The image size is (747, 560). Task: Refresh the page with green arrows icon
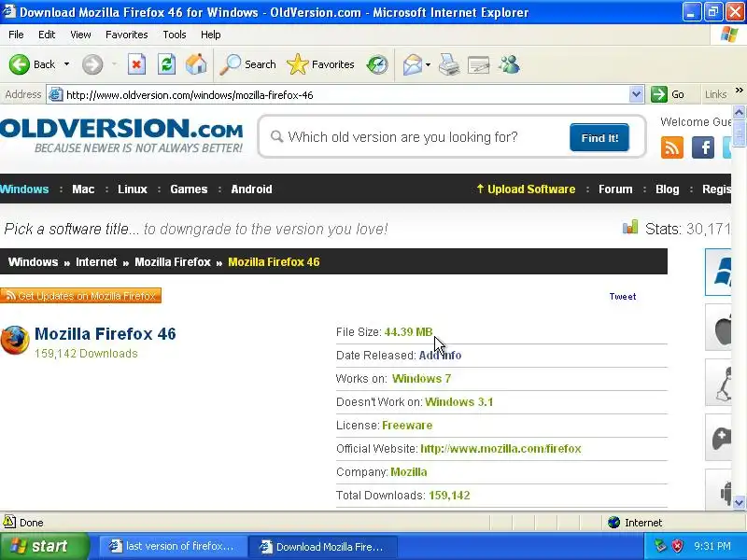tap(167, 64)
